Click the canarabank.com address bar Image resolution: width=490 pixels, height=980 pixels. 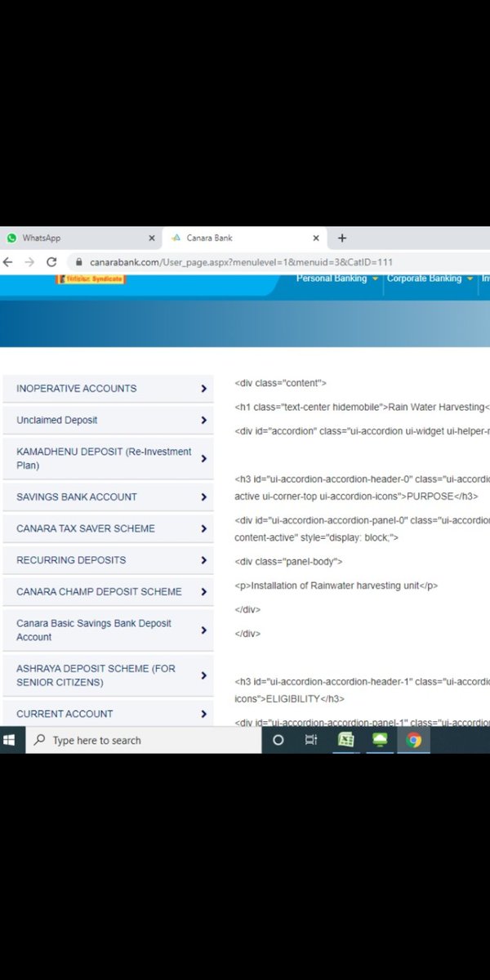click(x=278, y=262)
